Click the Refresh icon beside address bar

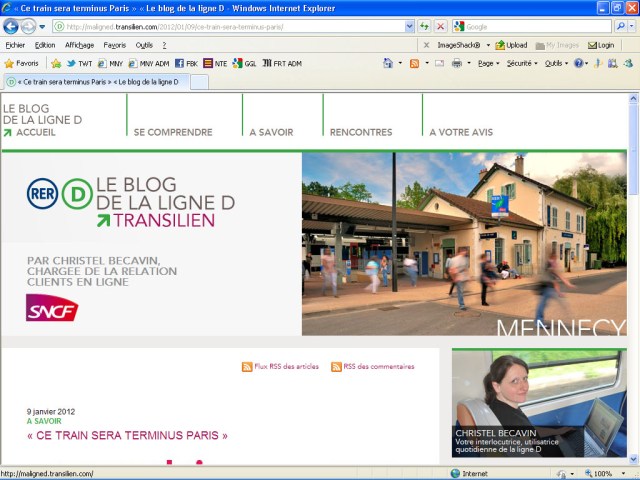[x=425, y=26]
